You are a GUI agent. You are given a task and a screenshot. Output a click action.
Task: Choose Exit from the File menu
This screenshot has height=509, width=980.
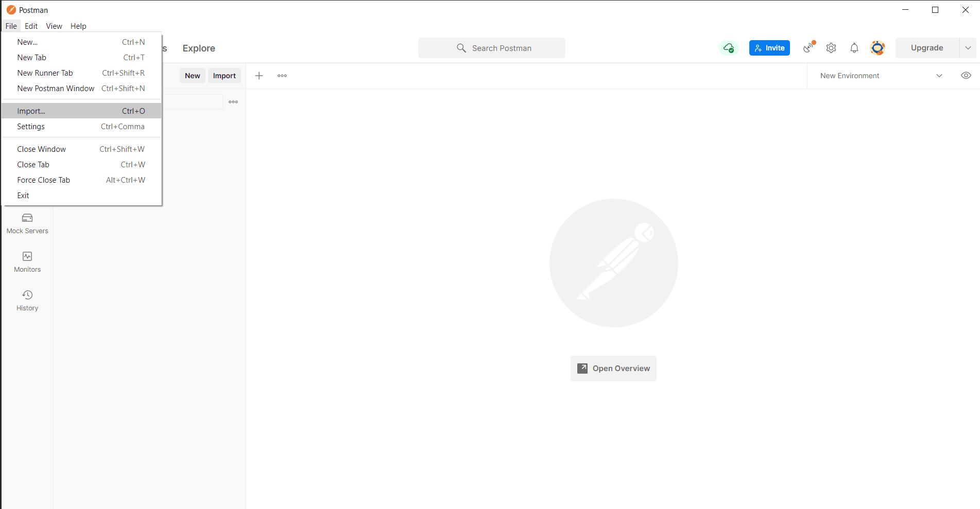click(x=81, y=196)
